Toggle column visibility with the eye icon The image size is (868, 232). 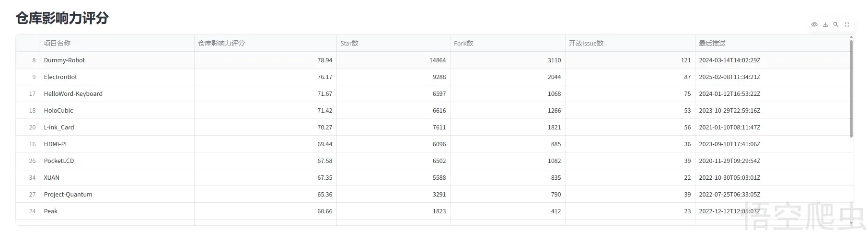pos(814,24)
